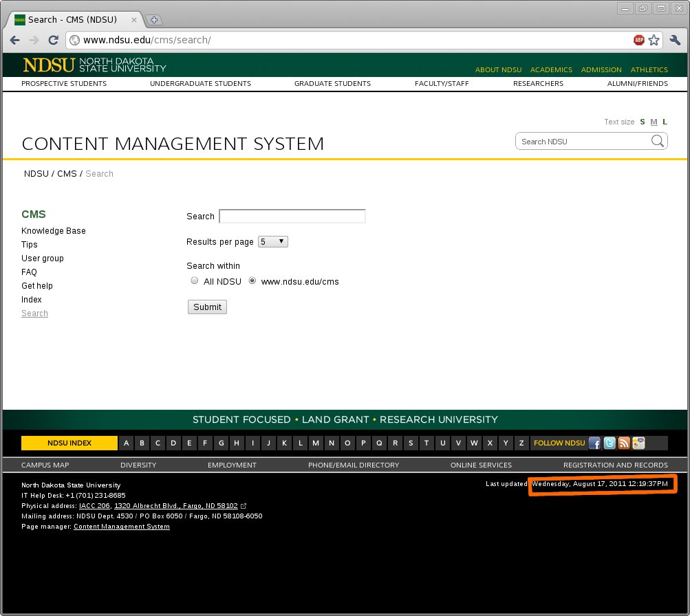Click the campus map icon beside RSS
This screenshot has width=690, height=616.
tap(639, 443)
